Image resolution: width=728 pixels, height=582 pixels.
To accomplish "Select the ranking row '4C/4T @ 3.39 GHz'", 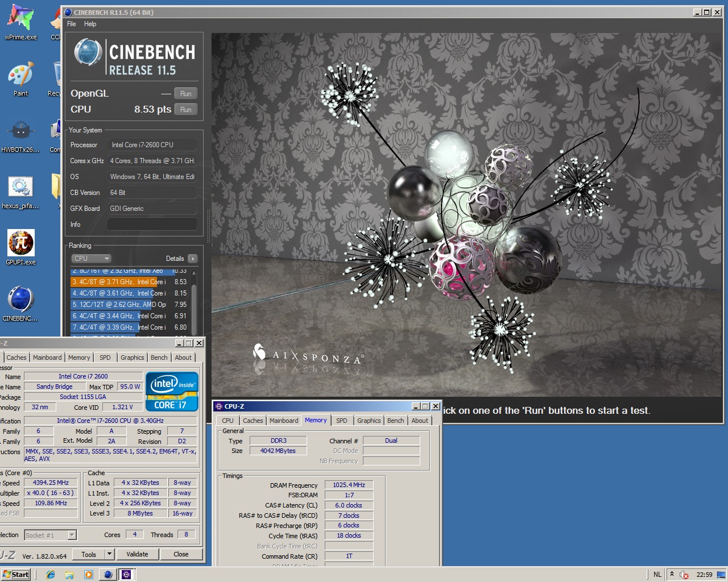I will coord(130,327).
